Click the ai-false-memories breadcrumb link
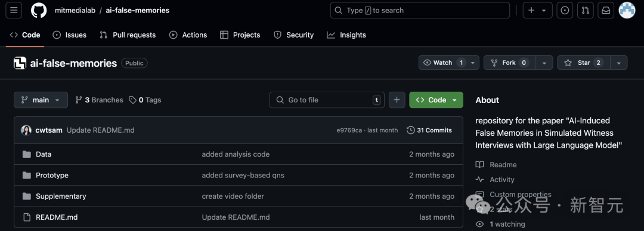Viewport: 644px width, 231px height. click(x=138, y=10)
